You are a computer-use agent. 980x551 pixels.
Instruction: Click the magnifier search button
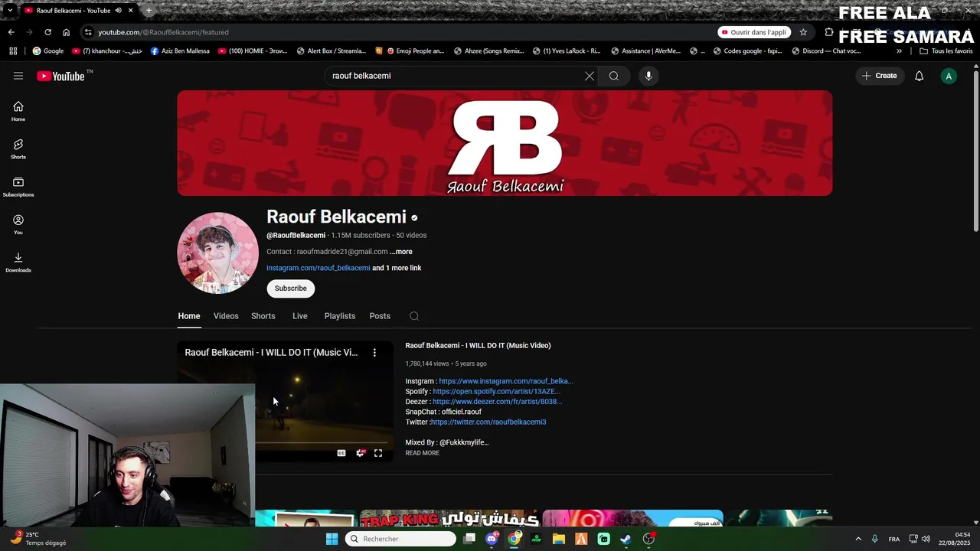614,76
